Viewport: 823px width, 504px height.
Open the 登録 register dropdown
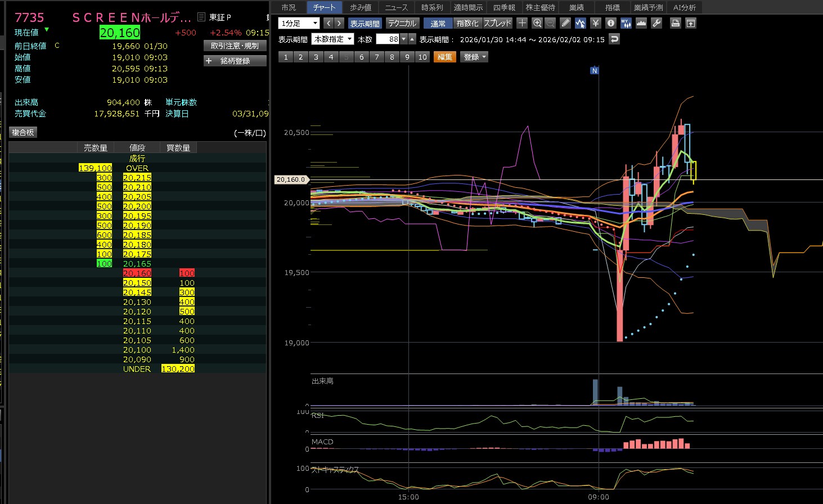[474, 57]
